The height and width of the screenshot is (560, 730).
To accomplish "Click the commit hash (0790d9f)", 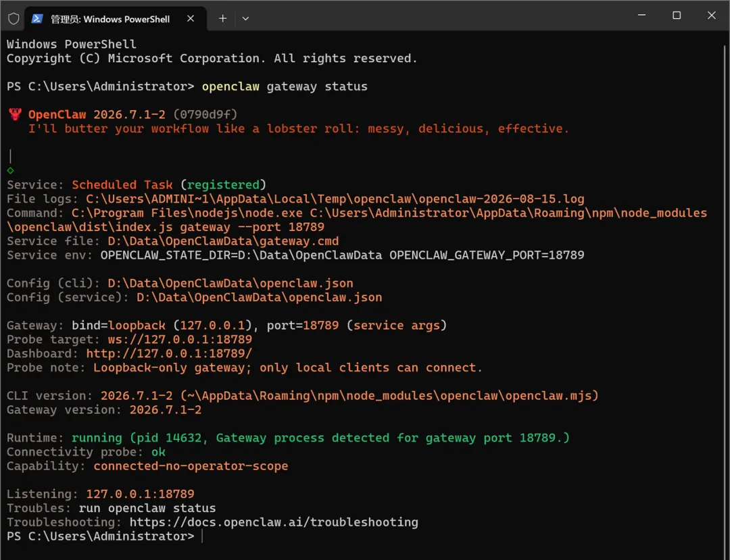I will pyautogui.click(x=205, y=114).
